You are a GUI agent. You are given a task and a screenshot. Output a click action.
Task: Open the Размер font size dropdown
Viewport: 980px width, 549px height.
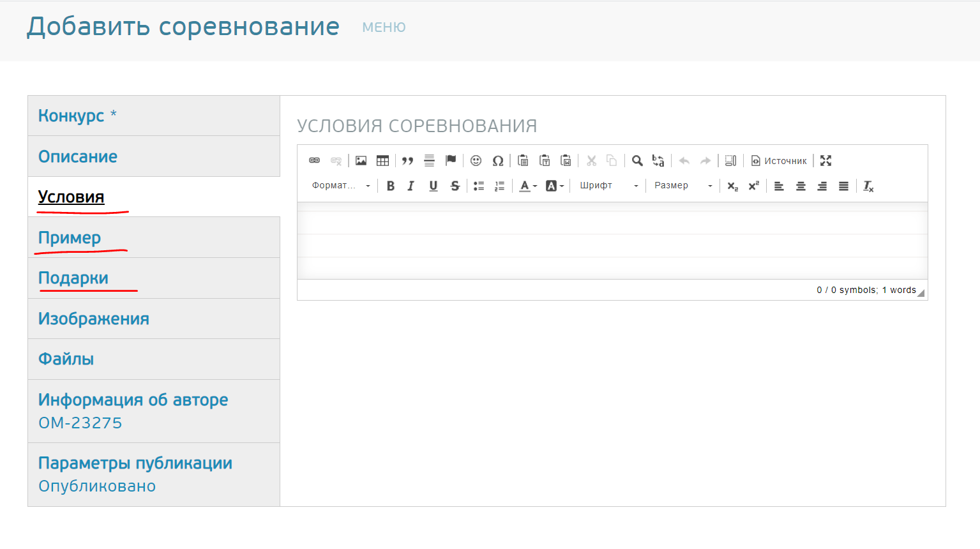point(682,186)
